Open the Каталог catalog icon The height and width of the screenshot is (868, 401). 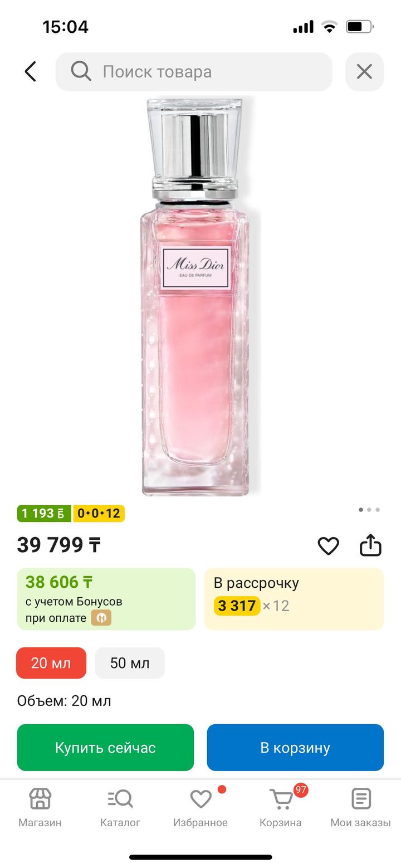click(120, 807)
